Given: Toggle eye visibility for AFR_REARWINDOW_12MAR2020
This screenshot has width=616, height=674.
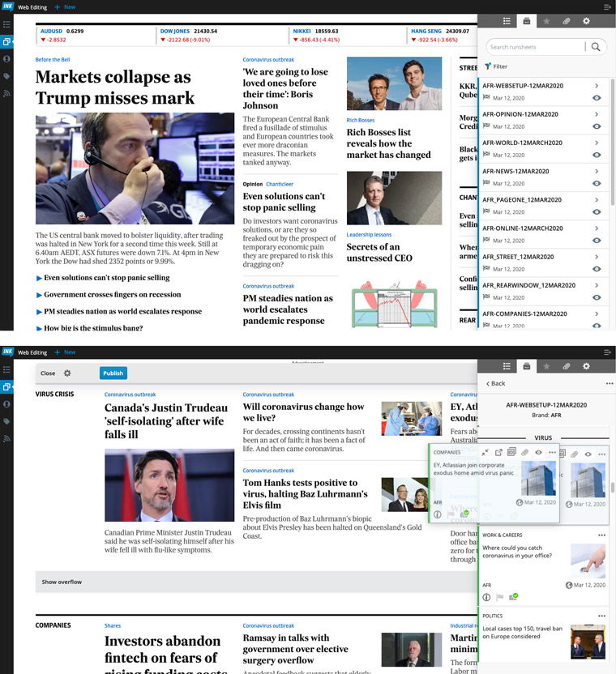Looking at the screenshot, I should click(597, 297).
